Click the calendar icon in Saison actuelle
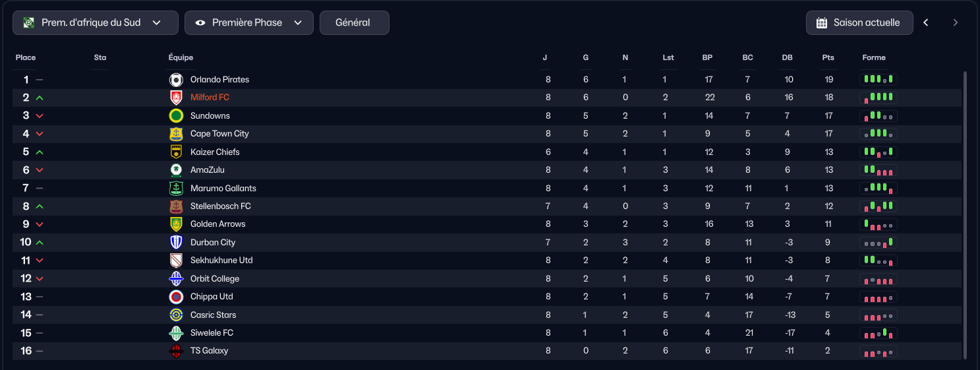 [x=822, y=22]
